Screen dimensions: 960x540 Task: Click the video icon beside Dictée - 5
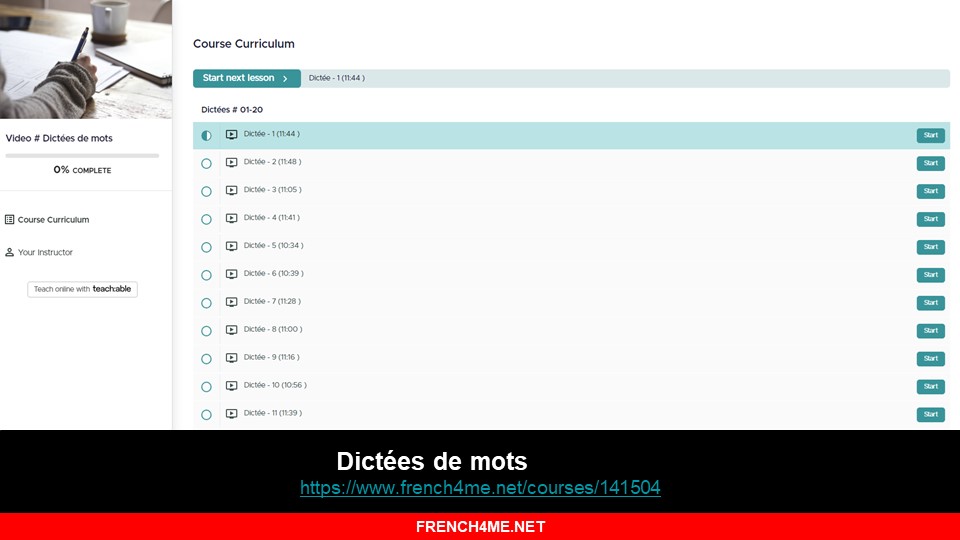tap(231, 247)
